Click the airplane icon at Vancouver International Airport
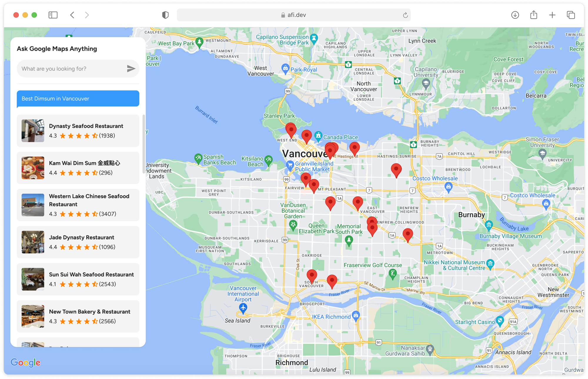This screenshot has width=588, height=379. [x=243, y=307]
